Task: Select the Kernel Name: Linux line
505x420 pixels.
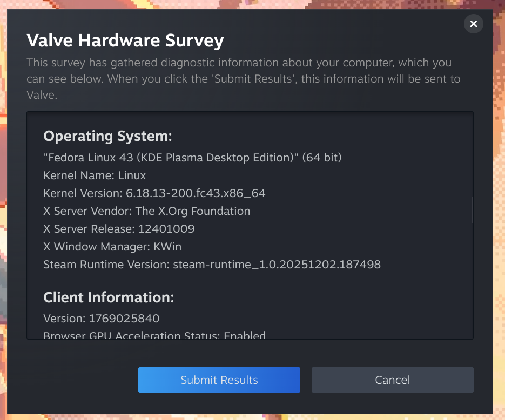Action: pyautogui.click(x=95, y=175)
